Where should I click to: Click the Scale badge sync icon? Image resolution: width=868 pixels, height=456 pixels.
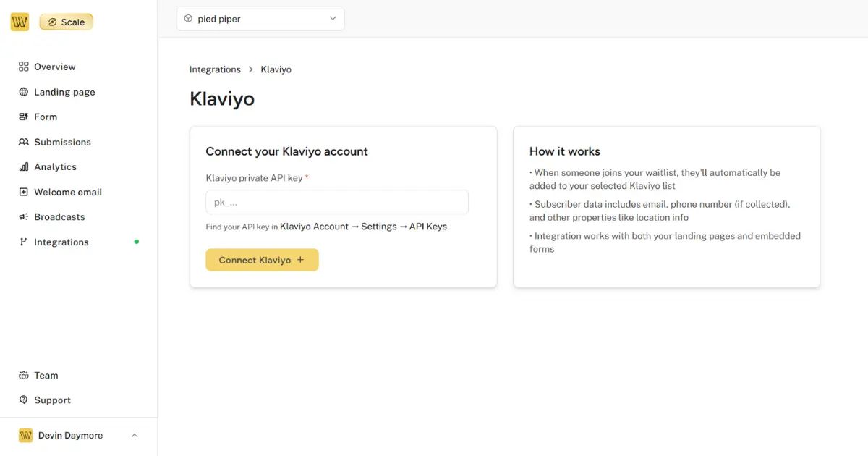[52, 22]
